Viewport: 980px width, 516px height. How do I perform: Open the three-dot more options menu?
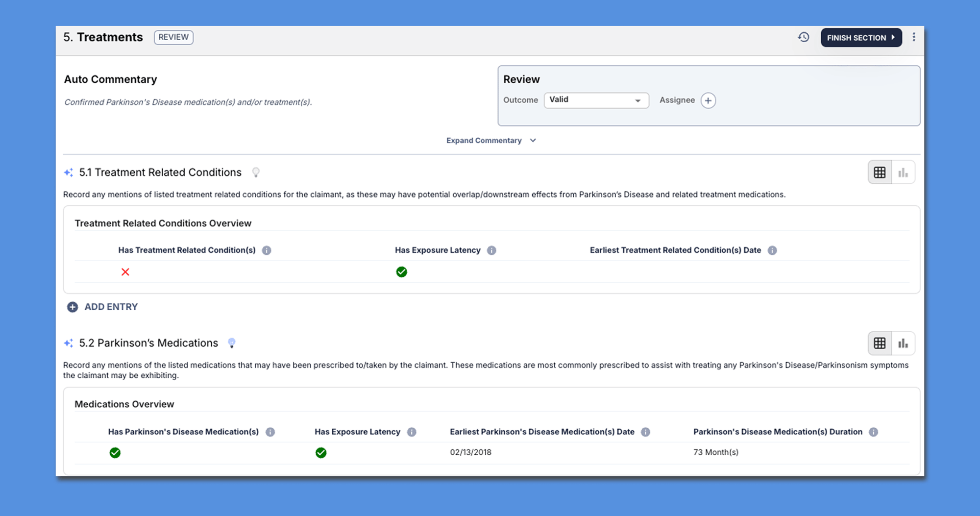pos(914,37)
